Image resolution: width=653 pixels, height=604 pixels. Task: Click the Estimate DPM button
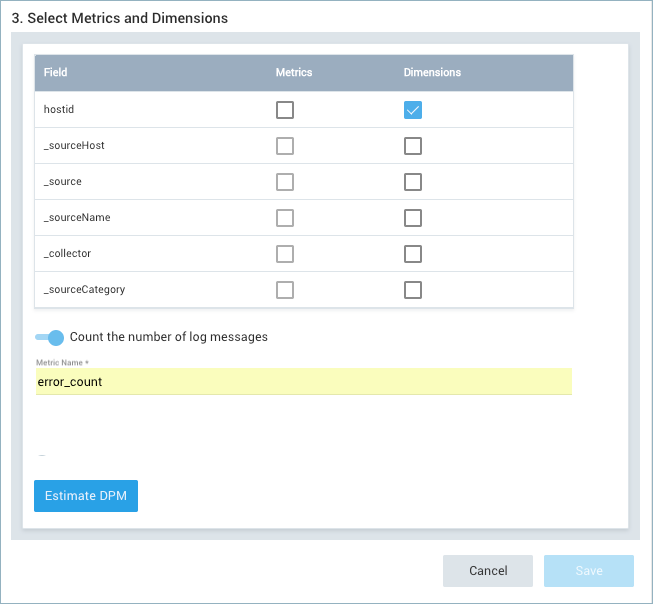tap(86, 496)
